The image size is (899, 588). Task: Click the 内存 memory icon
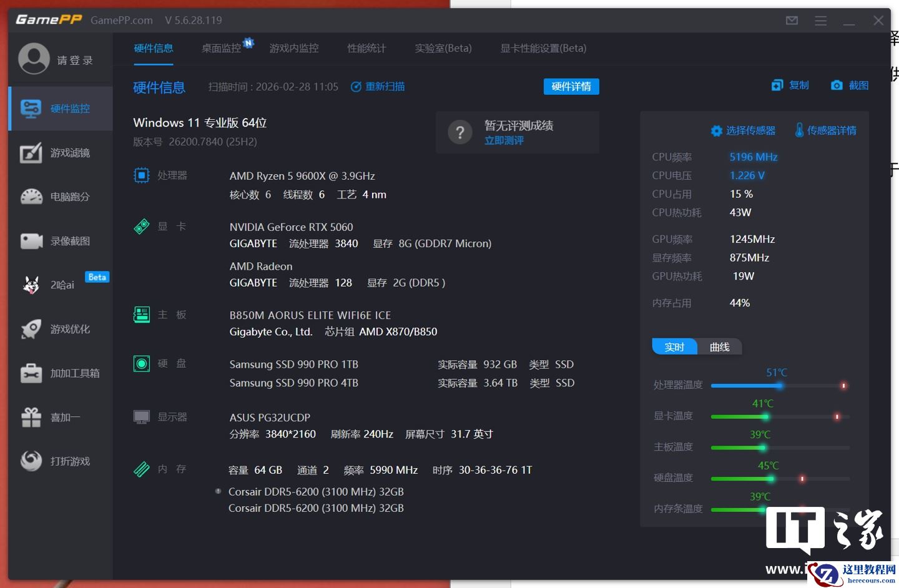click(x=142, y=469)
